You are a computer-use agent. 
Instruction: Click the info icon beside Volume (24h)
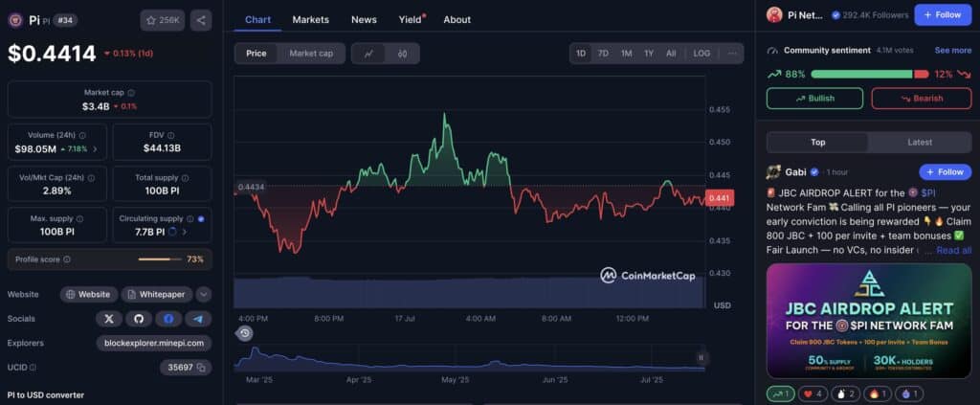tap(82, 135)
